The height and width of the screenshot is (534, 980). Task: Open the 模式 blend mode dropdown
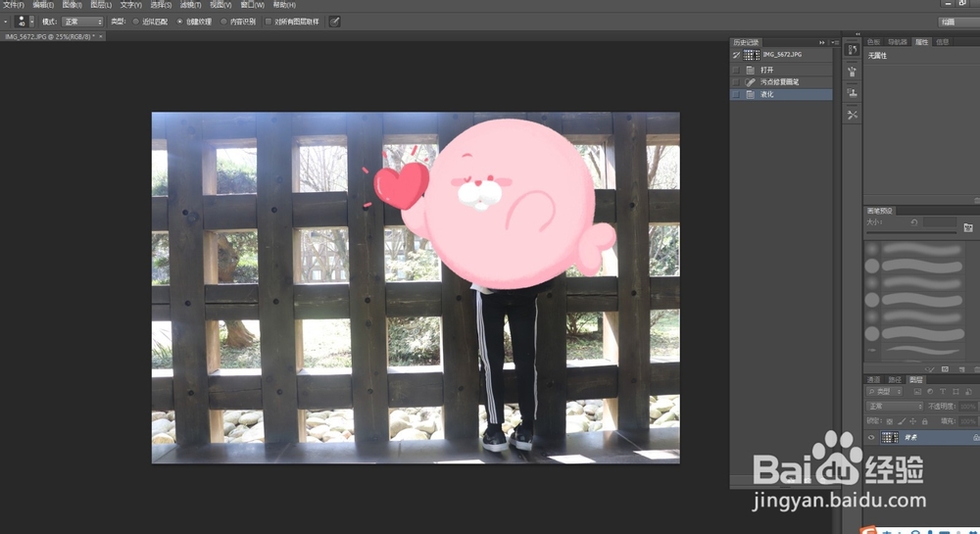click(82, 22)
